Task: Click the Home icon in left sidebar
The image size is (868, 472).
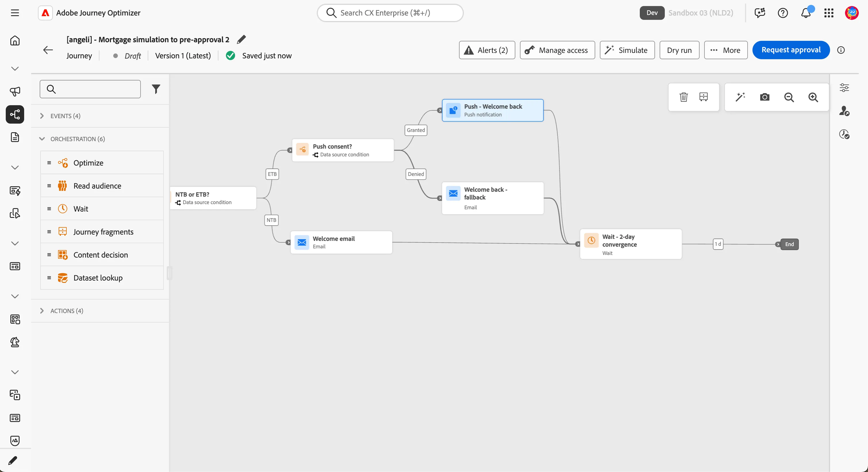Action: [15, 41]
